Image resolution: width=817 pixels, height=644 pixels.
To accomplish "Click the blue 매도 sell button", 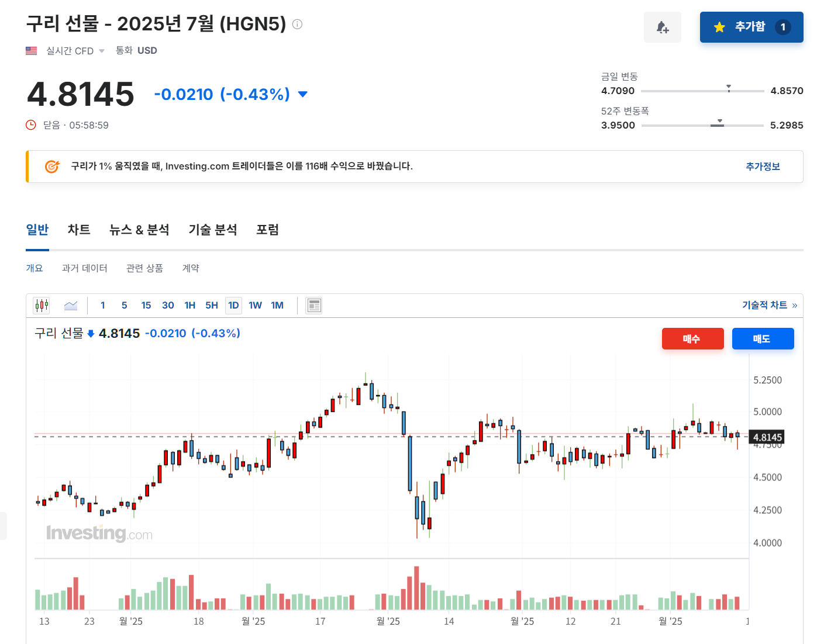I will [763, 338].
